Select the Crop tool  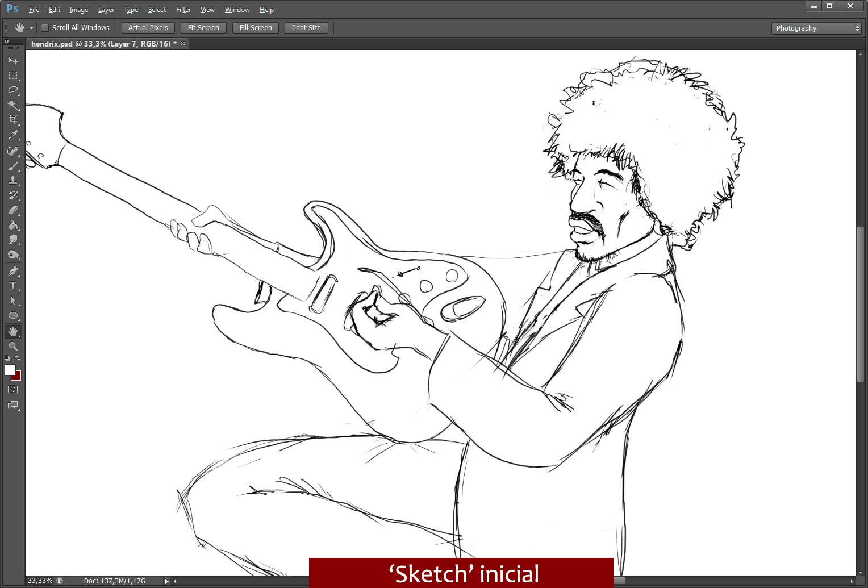(13, 120)
